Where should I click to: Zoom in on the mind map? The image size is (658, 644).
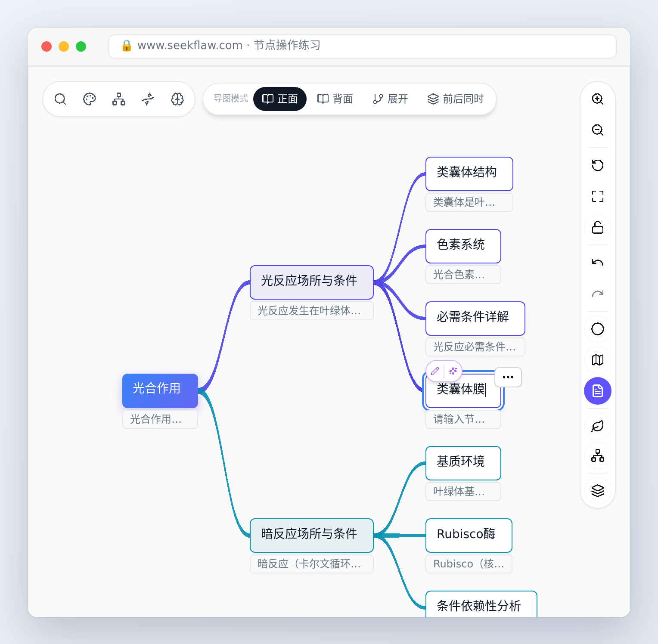click(598, 99)
